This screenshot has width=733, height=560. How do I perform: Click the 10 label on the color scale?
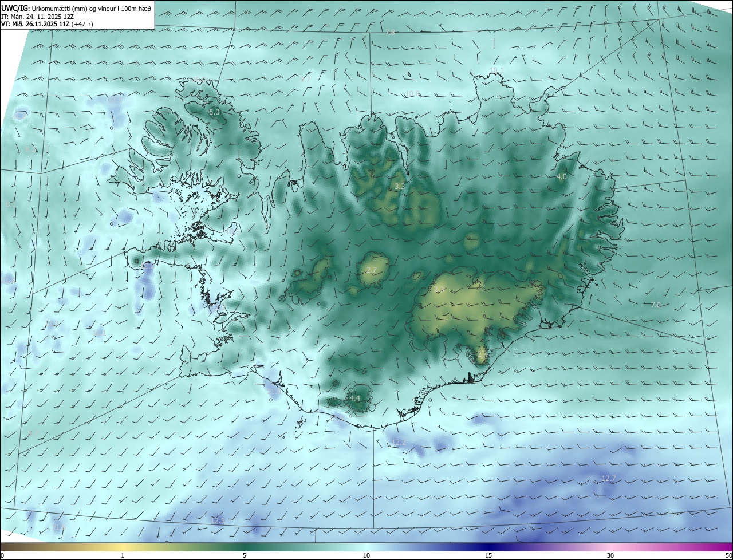(366, 555)
